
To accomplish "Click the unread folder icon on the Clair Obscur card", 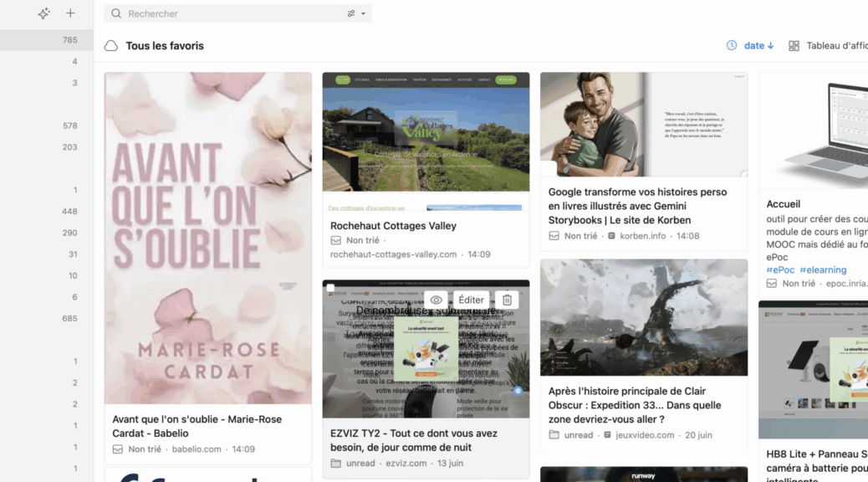I will click(x=554, y=435).
